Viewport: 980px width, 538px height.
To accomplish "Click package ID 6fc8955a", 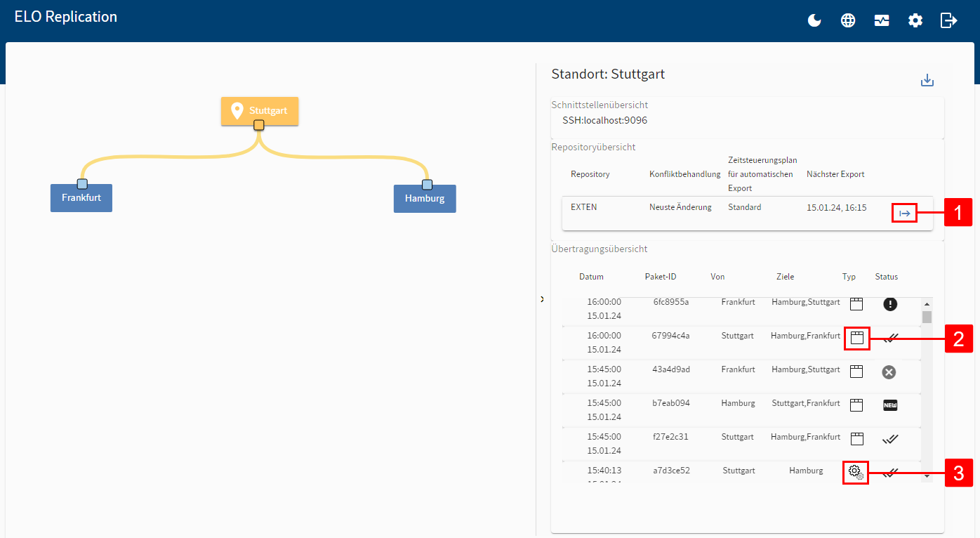I will (671, 302).
